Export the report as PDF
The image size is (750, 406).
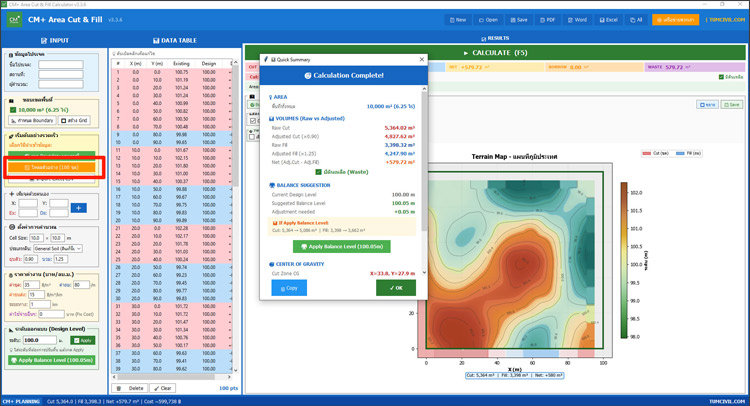click(x=547, y=19)
